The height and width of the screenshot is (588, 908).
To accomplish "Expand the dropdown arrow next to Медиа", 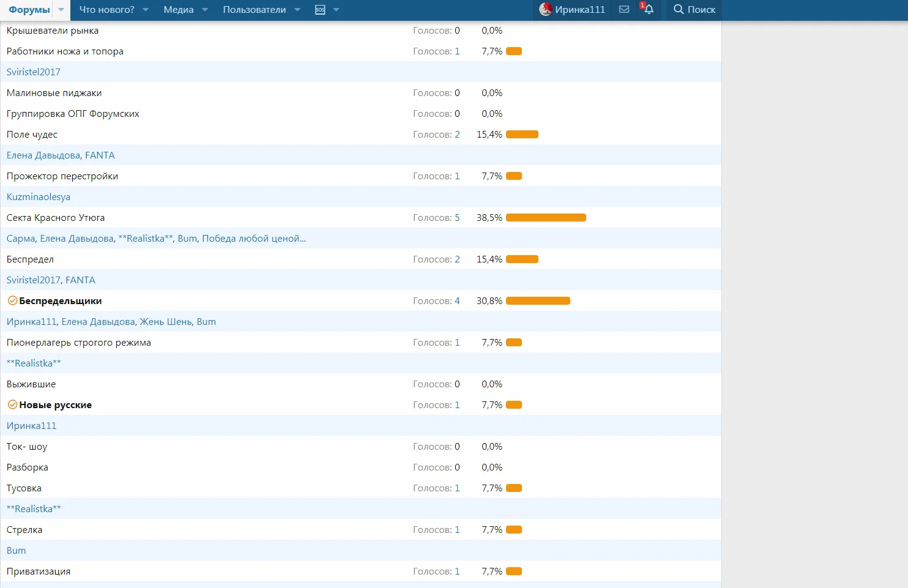I will pyautogui.click(x=205, y=10).
